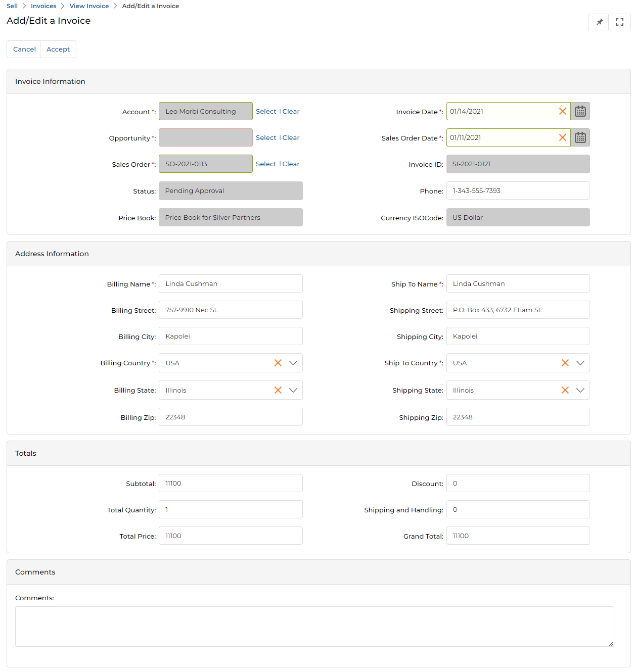Expand the Billing State dropdown
Viewport: 635px width, 672px height.
(293, 390)
